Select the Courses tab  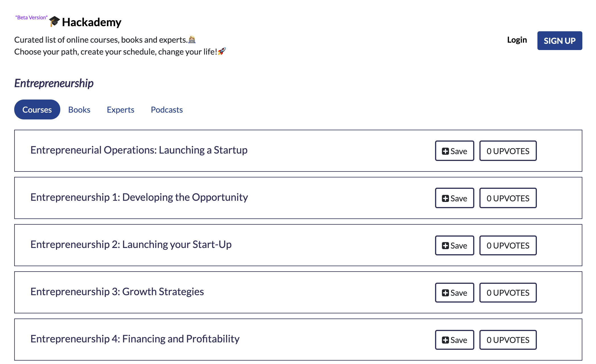click(37, 110)
